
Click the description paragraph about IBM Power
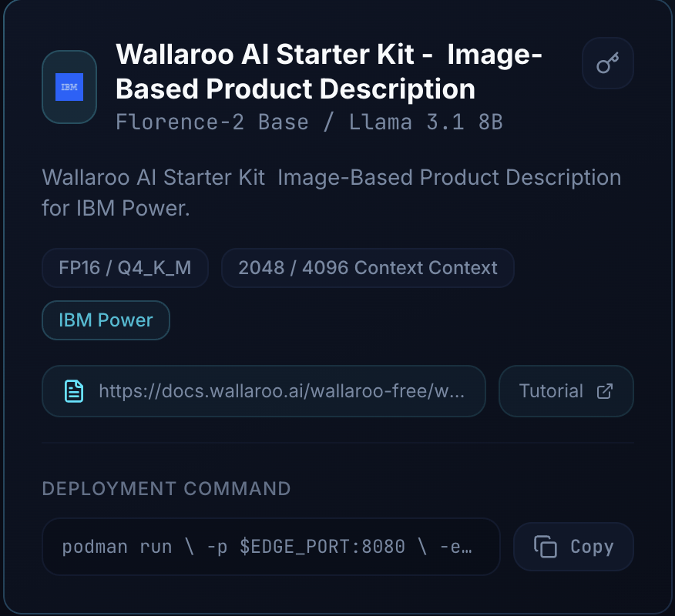pos(331,192)
